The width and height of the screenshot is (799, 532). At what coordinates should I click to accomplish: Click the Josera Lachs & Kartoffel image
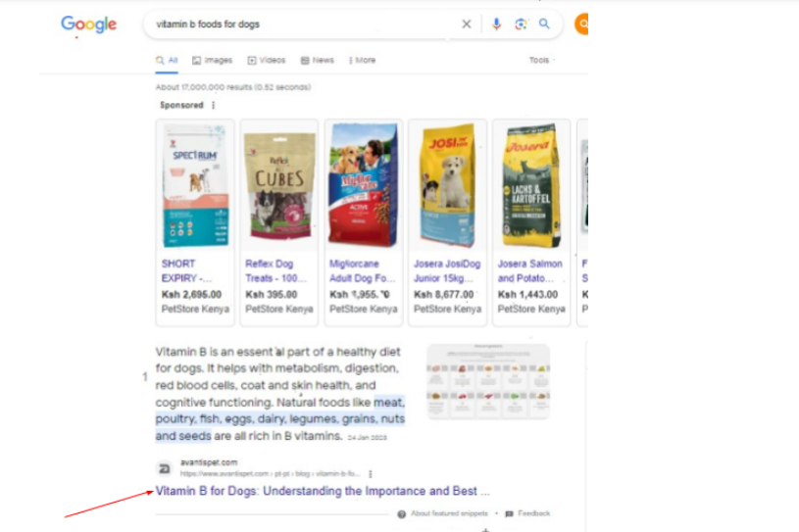[x=531, y=185]
